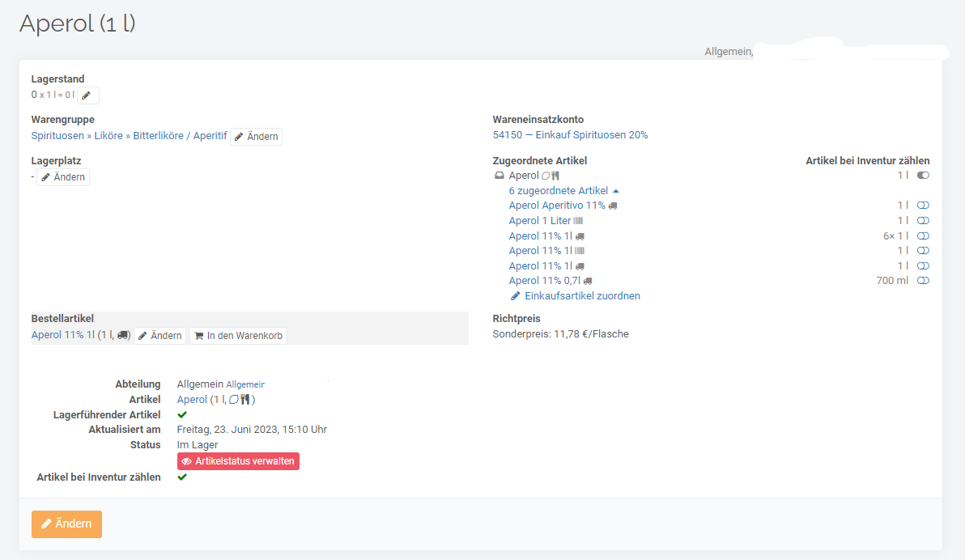Click truck icon in Bestellartikel Aperol 11% 1l
This screenshot has height=560, width=965.
click(x=123, y=335)
